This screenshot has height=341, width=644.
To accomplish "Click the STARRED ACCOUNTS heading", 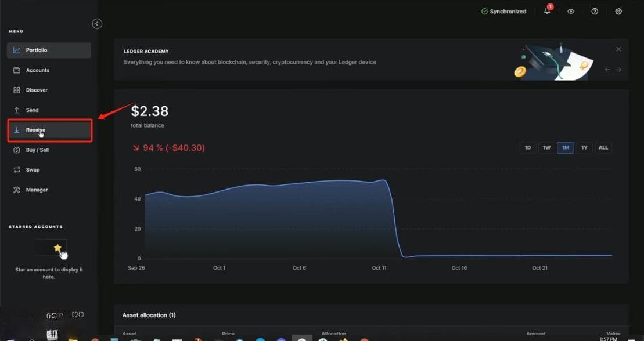I will pos(36,227).
